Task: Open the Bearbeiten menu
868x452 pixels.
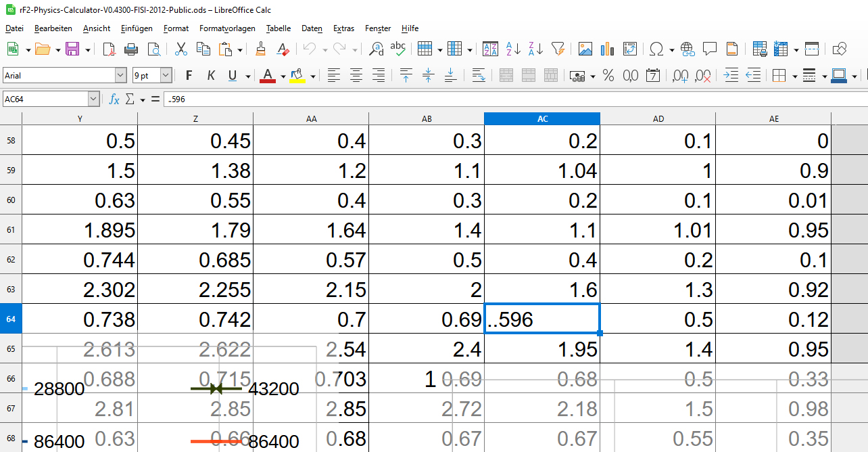Action: [53, 28]
